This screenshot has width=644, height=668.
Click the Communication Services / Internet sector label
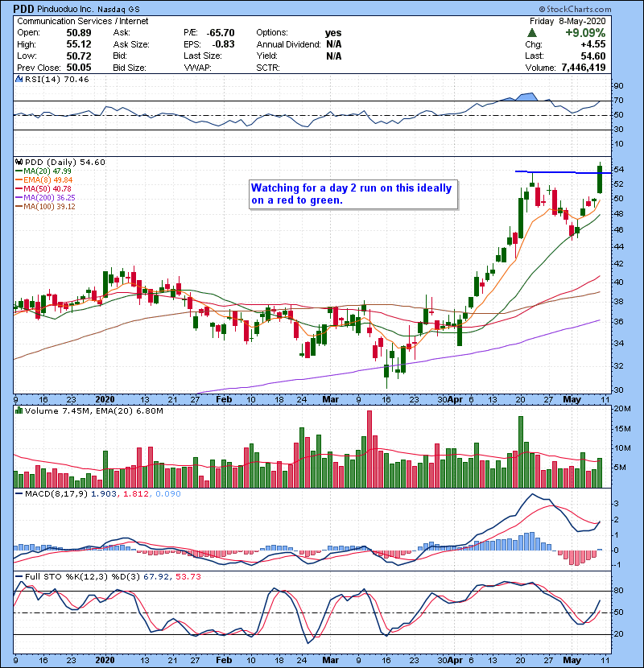click(83, 21)
